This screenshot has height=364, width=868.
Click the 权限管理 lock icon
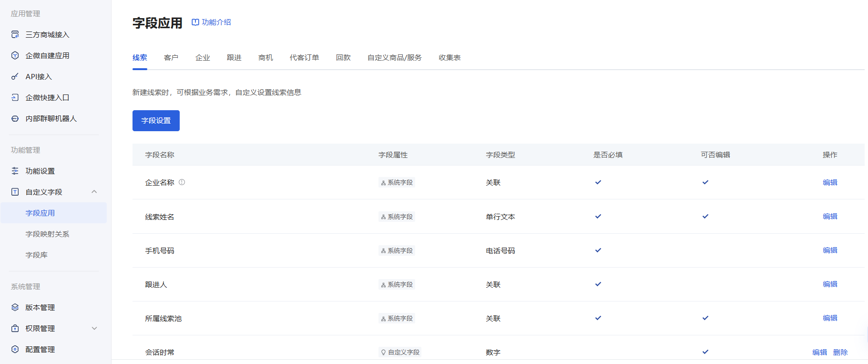[x=15, y=328]
